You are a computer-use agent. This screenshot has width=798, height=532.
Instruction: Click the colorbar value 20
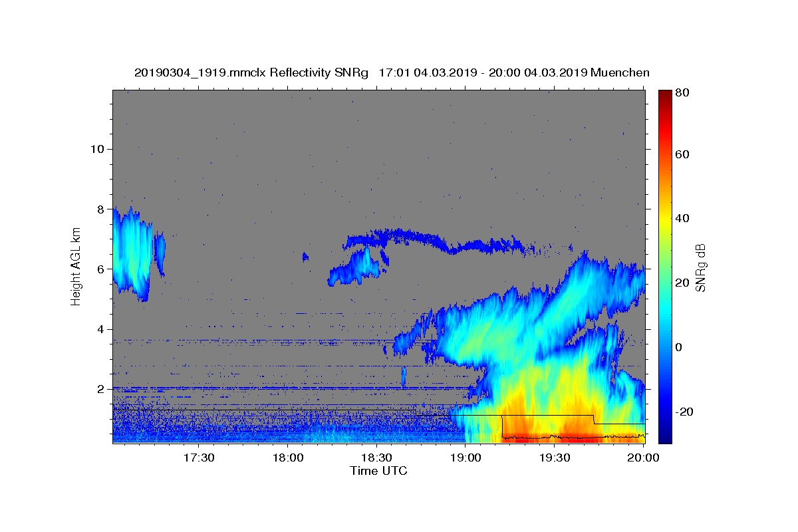(682, 283)
